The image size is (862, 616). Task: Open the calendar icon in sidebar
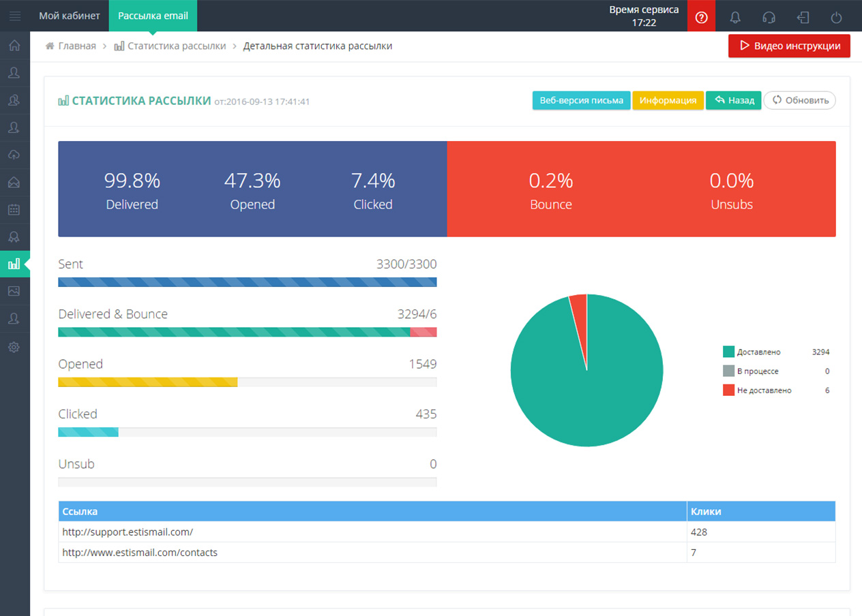click(14, 209)
